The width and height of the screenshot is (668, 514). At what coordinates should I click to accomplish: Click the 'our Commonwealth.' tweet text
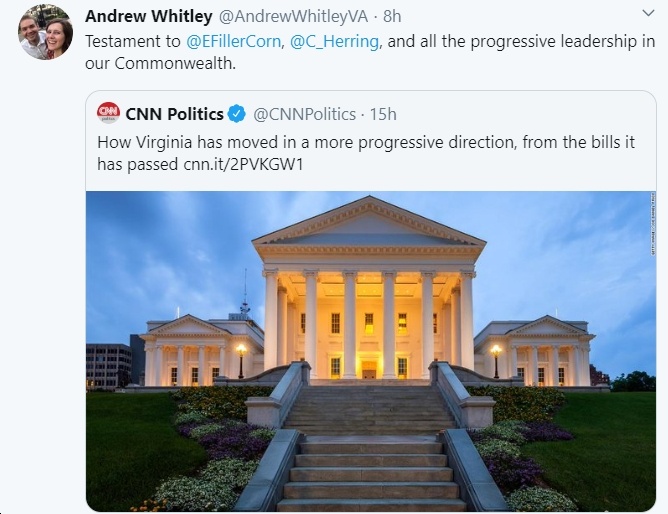click(x=161, y=63)
